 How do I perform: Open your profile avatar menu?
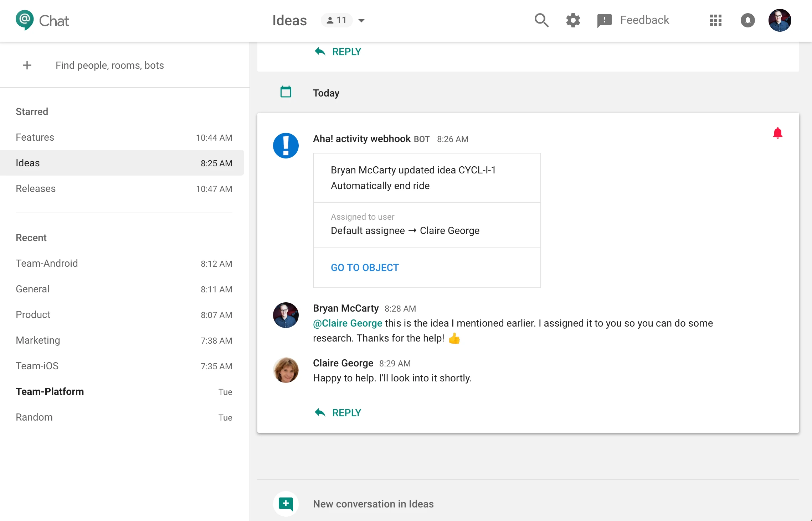779,20
